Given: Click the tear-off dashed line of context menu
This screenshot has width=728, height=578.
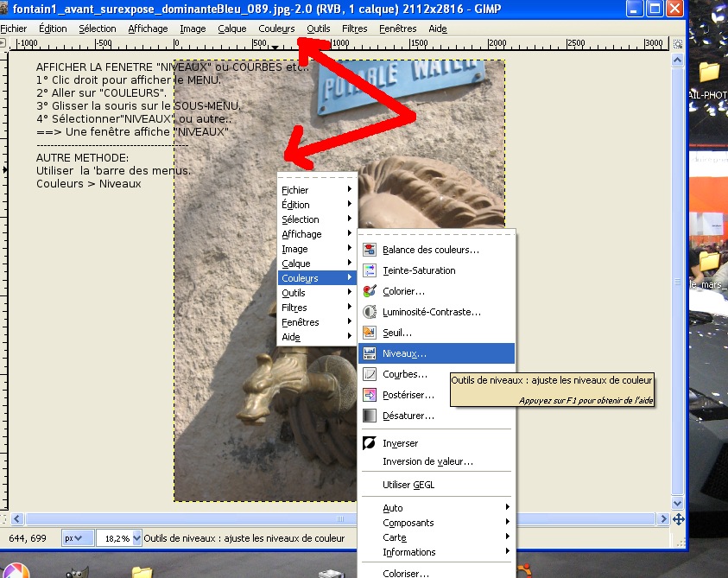Looking at the screenshot, I should coord(317,177).
